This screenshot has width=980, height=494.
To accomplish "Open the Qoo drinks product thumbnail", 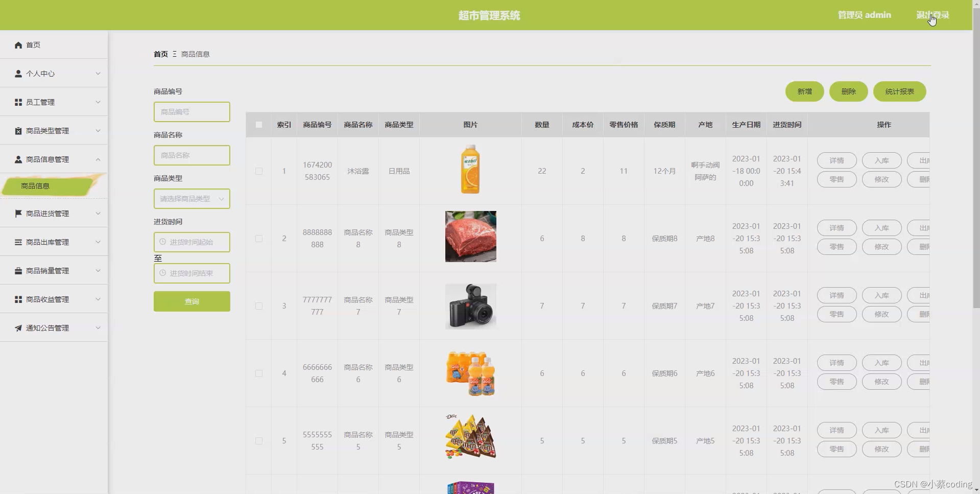I will [x=470, y=373].
